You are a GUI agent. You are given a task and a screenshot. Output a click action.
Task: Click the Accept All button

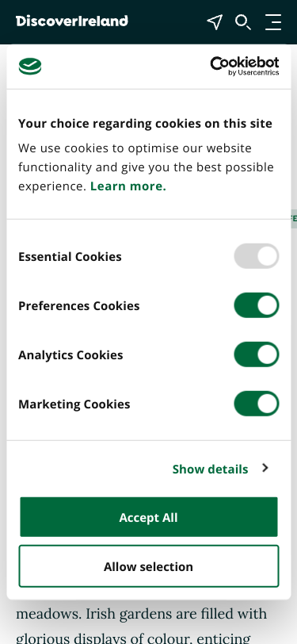pyautogui.click(x=149, y=517)
